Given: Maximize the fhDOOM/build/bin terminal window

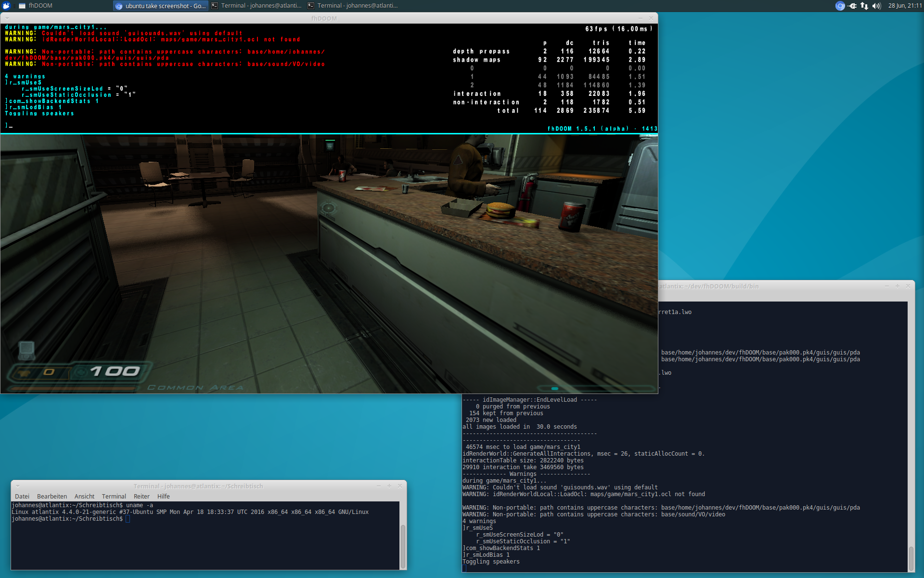Looking at the screenshot, I should 897,286.
